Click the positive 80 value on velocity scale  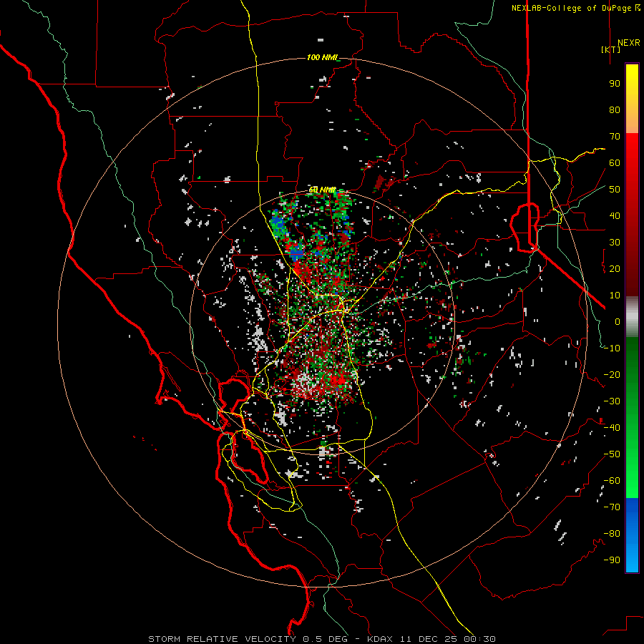(615, 109)
